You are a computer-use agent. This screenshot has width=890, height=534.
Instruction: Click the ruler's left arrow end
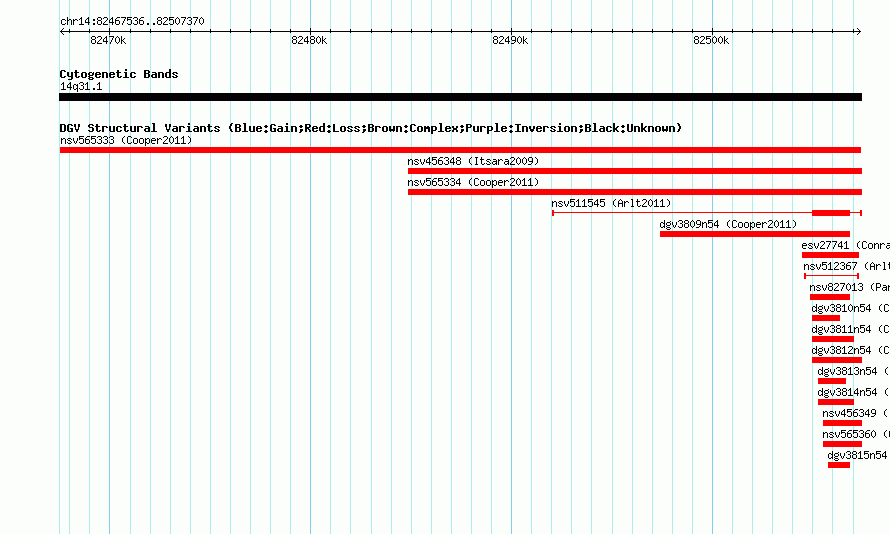(62, 31)
